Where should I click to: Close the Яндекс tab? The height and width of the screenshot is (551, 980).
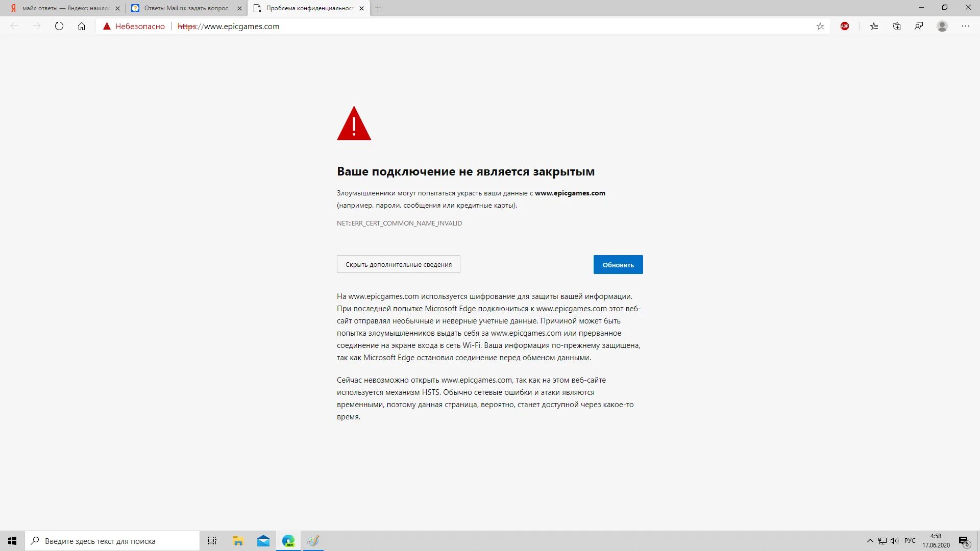(x=117, y=8)
